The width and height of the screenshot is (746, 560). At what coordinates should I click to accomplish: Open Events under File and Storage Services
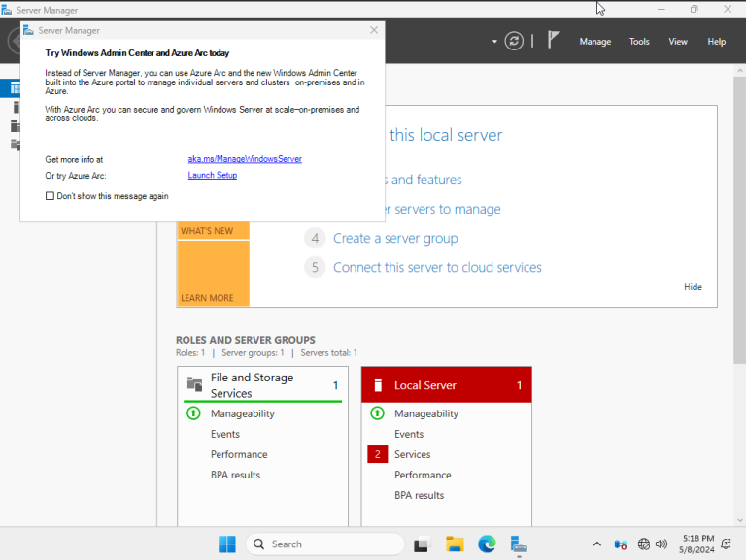[x=225, y=434]
